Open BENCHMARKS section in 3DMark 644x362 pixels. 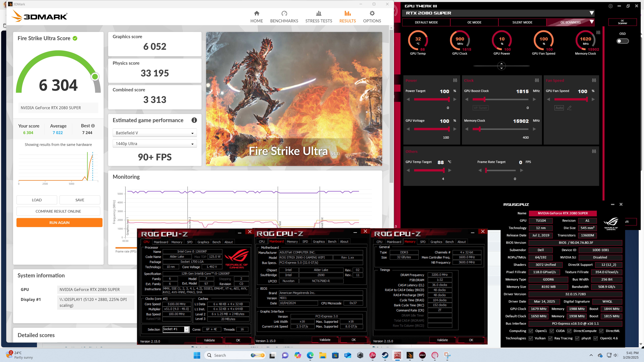tap(284, 17)
